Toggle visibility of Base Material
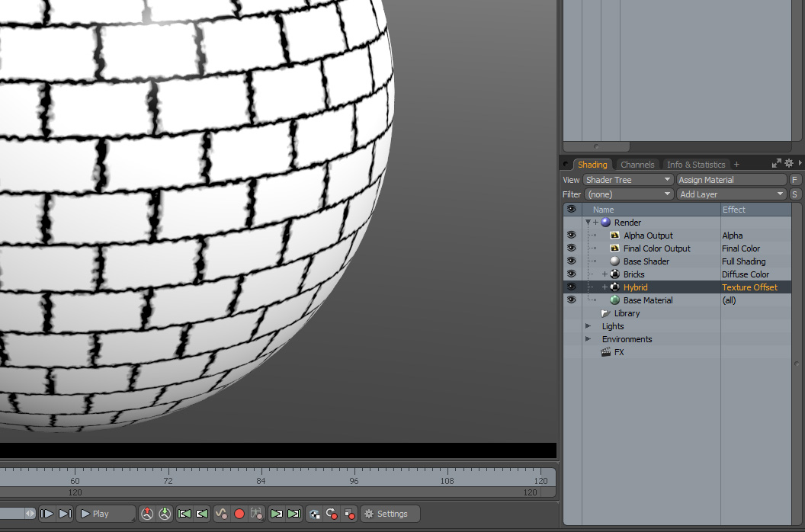805x532 pixels. click(x=572, y=300)
